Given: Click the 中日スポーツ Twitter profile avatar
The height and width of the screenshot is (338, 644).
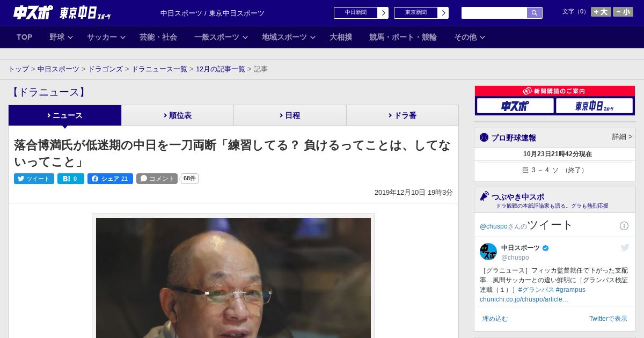Looking at the screenshot, I should pos(488,252).
